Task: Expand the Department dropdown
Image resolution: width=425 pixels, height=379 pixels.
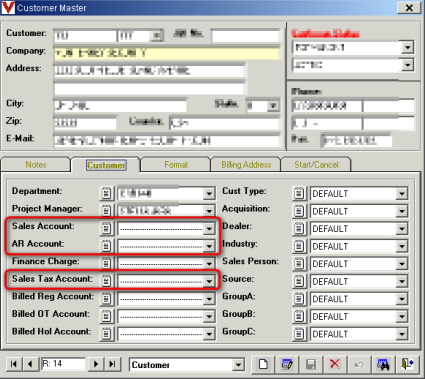Action: coord(209,193)
